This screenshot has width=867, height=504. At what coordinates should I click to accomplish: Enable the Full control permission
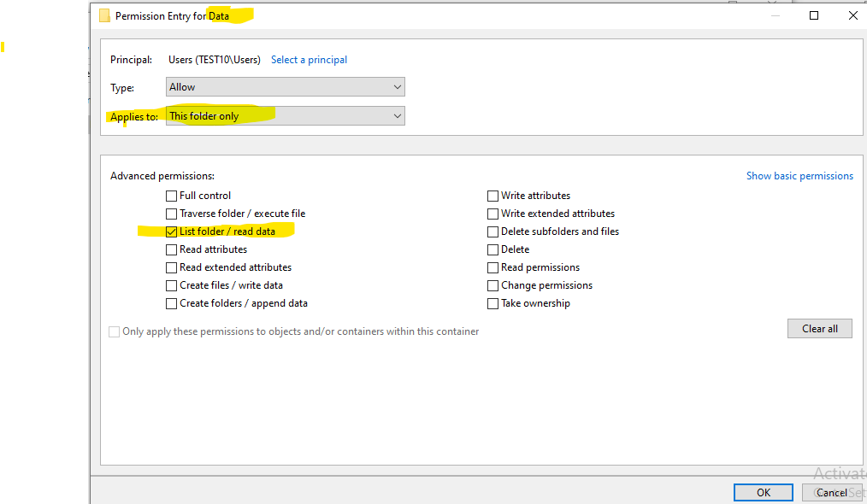pyautogui.click(x=171, y=195)
